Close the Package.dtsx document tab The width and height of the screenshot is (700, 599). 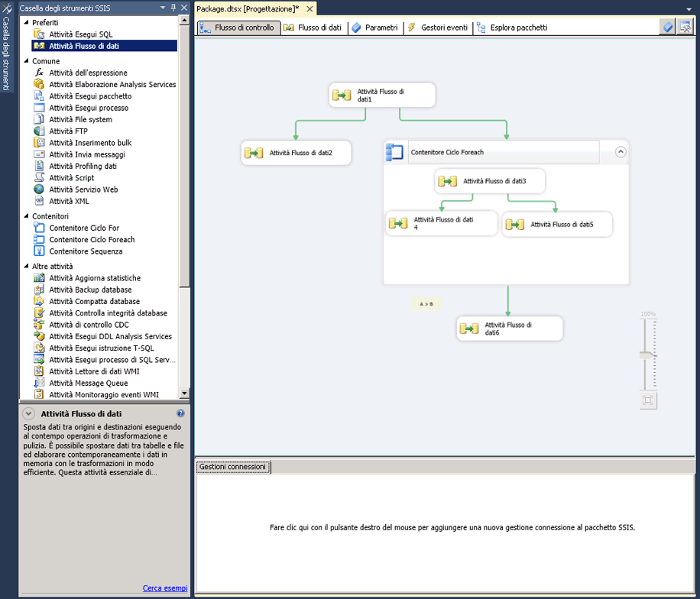[x=309, y=9]
